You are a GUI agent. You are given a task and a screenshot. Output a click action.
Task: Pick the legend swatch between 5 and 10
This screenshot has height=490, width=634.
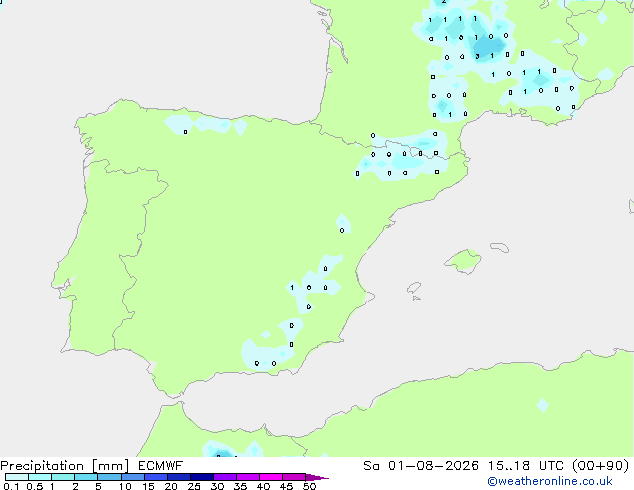coord(109,477)
